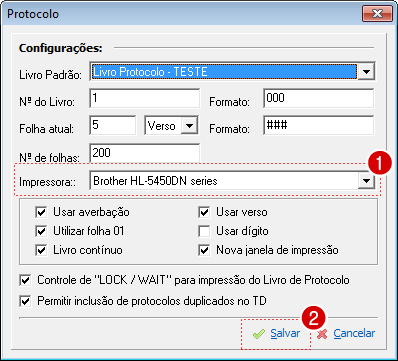
Task: Open the Verso side dropdown arrow
Action: (189, 126)
